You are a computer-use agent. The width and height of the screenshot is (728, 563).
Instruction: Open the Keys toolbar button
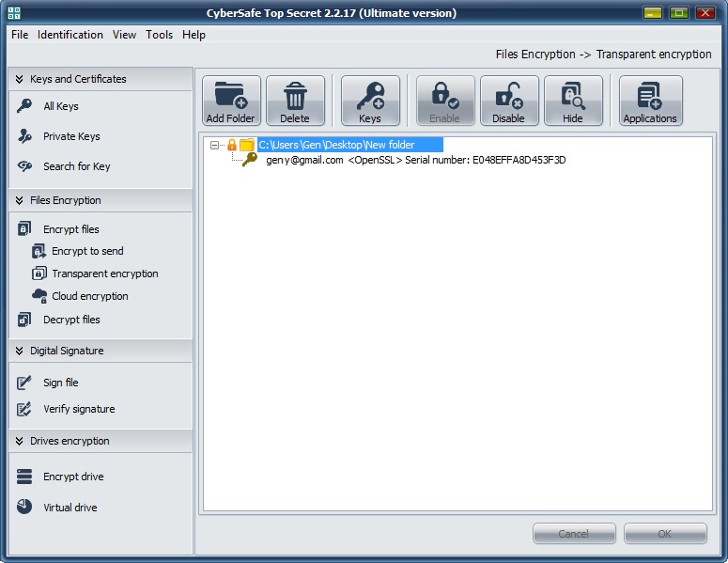tap(370, 101)
